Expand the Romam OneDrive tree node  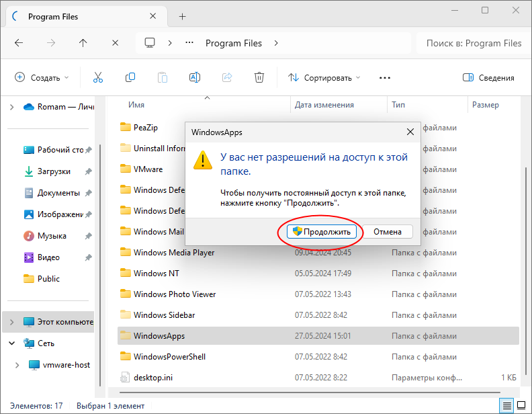[x=12, y=108]
